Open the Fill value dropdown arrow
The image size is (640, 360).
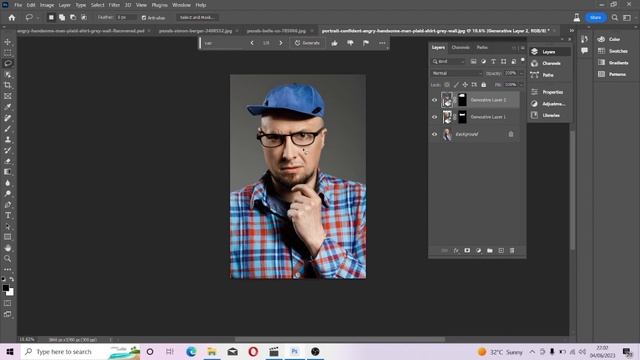[521, 85]
